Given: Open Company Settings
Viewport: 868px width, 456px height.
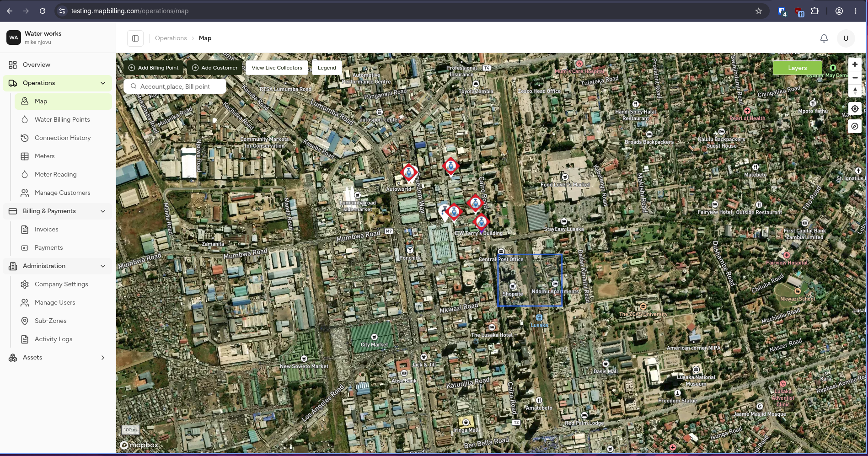Looking at the screenshot, I should point(63,284).
